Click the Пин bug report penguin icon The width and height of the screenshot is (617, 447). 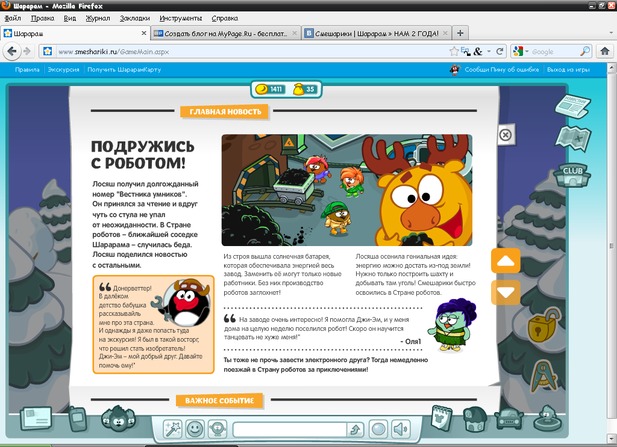coord(455,70)
